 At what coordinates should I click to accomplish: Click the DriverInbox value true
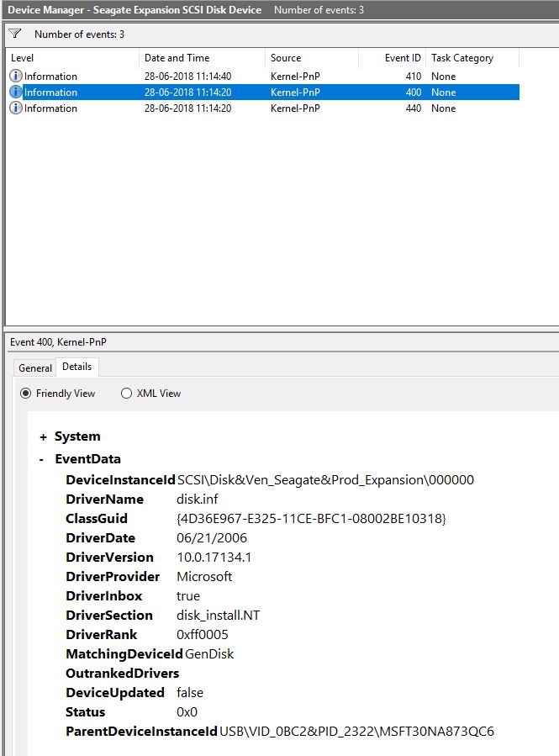click(188, 596)
